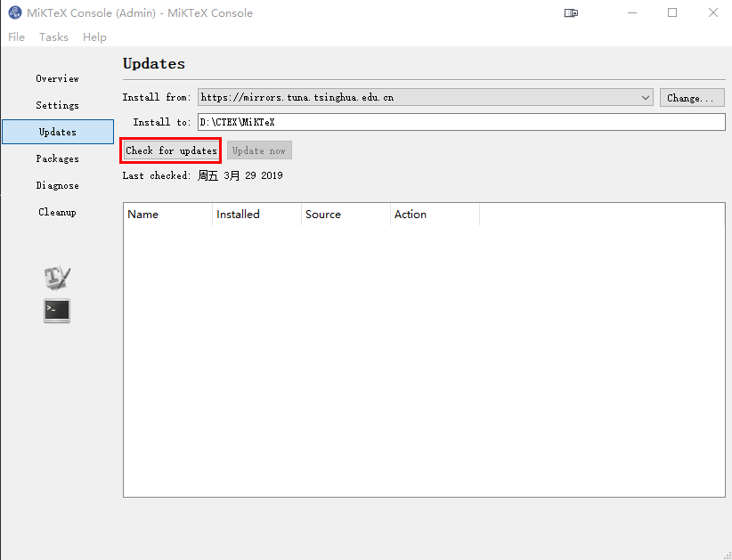Click the MiKTeX app logo in title bar
This screenshot has width=732, height=560.
[x=15, y=12]
